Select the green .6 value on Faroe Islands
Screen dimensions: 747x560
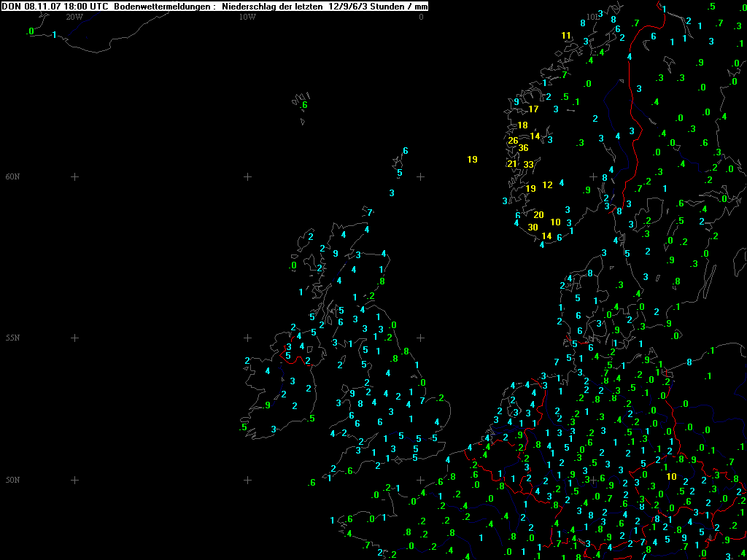304,105
